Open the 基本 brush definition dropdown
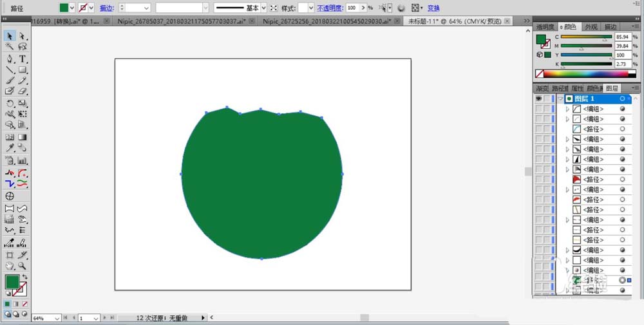This screenshot has height=325, width=644. [263, 8]
